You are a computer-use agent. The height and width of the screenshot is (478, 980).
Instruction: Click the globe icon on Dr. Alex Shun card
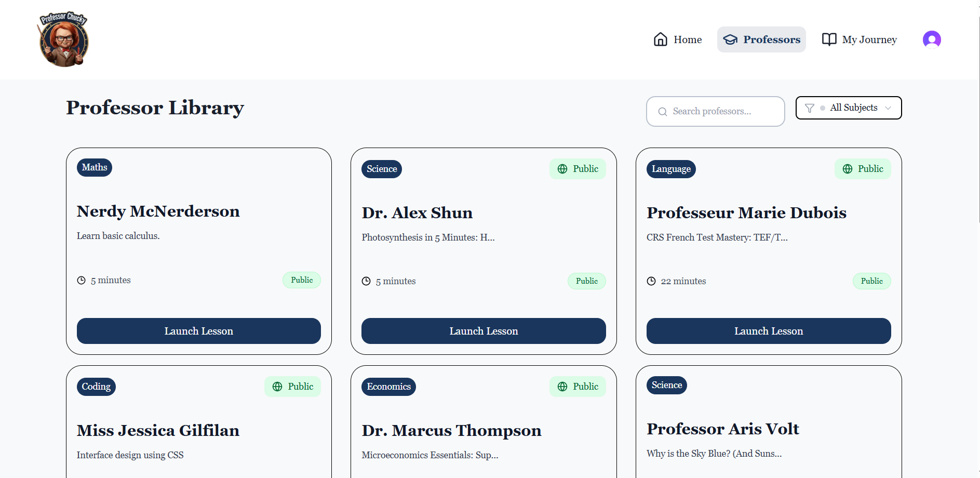tap(562, 169)
